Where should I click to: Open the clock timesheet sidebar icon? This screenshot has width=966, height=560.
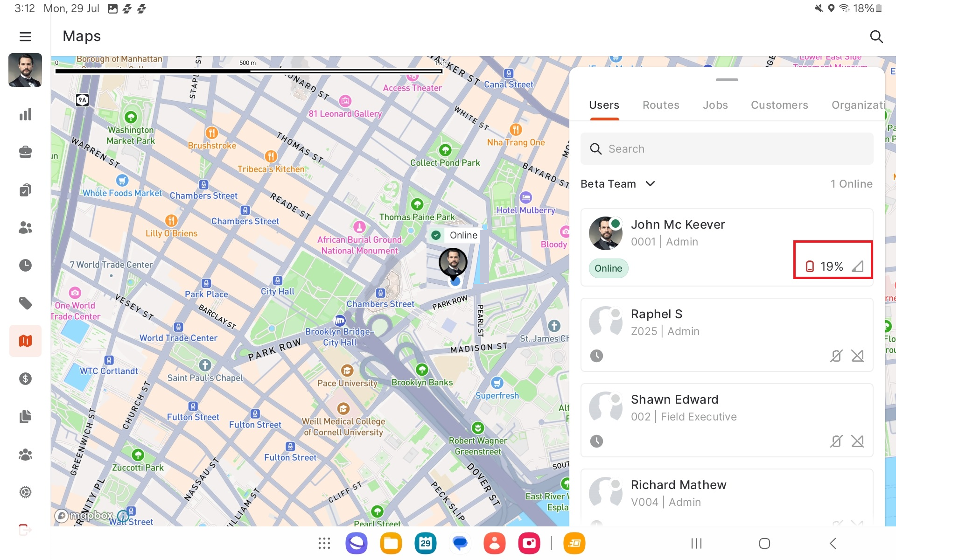(x=25, y=265)
